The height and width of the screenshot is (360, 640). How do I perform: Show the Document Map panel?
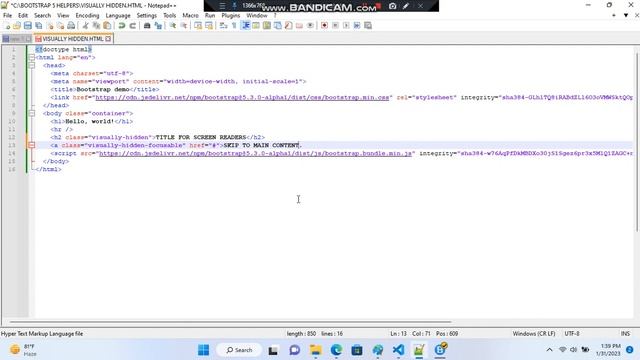[267, 25]
